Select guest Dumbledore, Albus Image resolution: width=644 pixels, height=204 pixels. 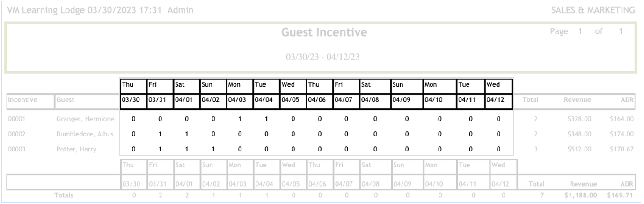click(85, 135)
